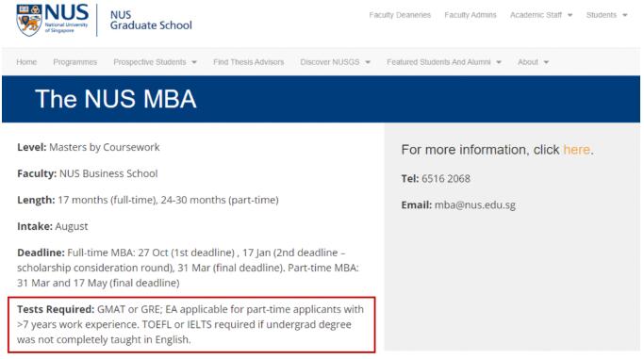Image resolution: width=644 pixels, height=359 pixels.
Task: Expand the About menu caret
Action: pos(546,62)
